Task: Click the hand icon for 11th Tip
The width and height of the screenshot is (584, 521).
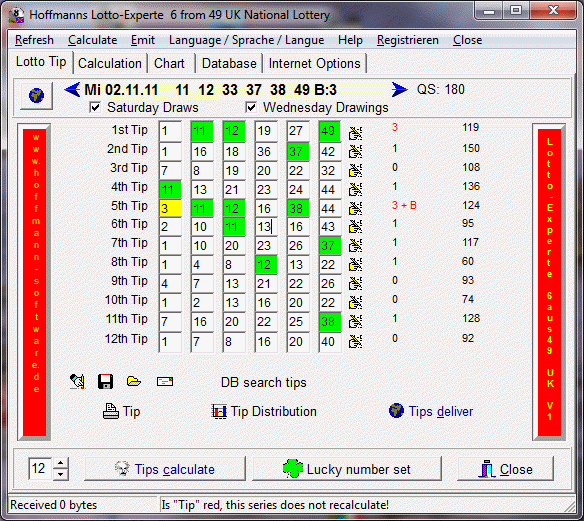Action: coord(355,321)
